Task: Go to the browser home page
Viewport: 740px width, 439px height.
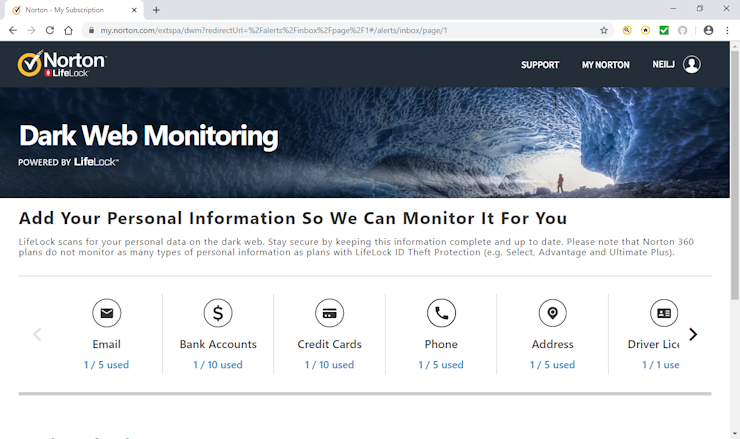Action: tap(68, 30)
